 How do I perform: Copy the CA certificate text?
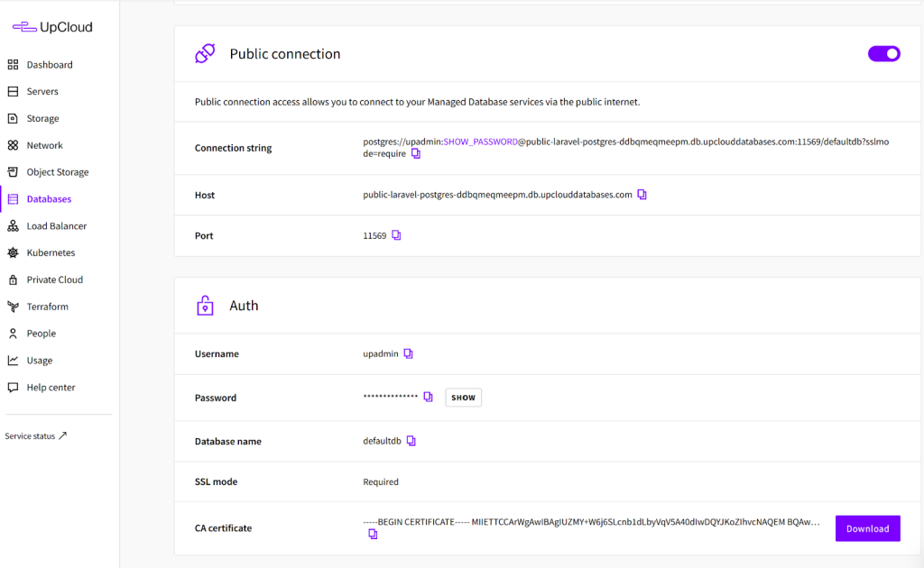(x=373, y=535)
